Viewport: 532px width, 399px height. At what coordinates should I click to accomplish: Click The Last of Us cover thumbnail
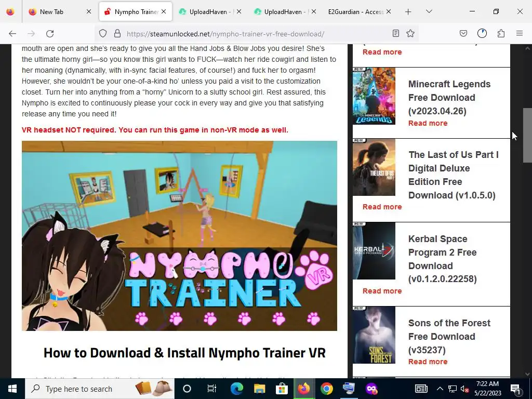374,167
